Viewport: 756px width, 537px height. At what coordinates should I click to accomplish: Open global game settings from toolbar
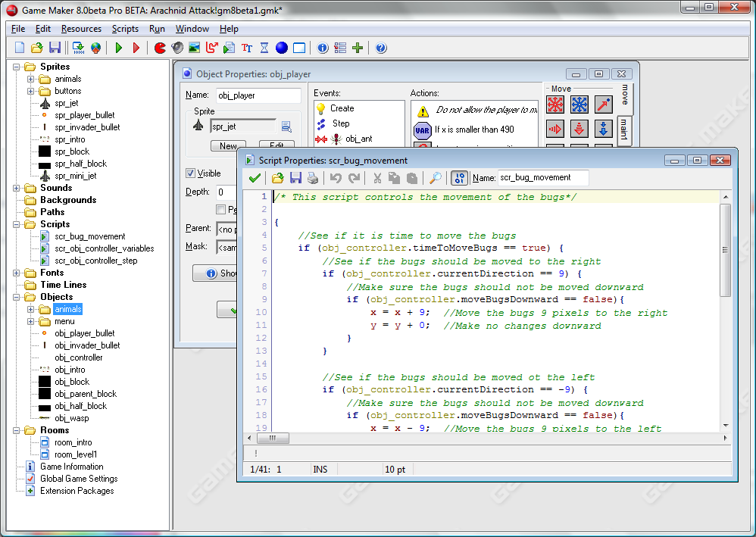click(340, 48)
